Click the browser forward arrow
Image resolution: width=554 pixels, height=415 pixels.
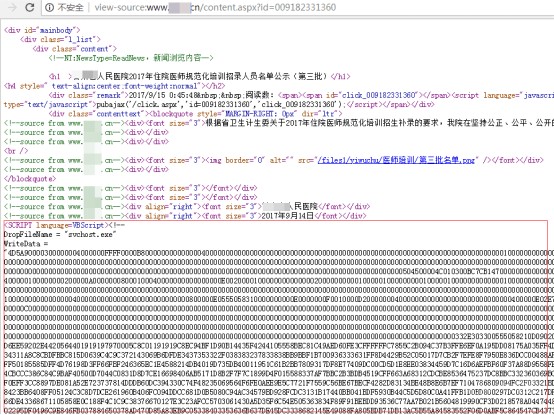[12, 7]
